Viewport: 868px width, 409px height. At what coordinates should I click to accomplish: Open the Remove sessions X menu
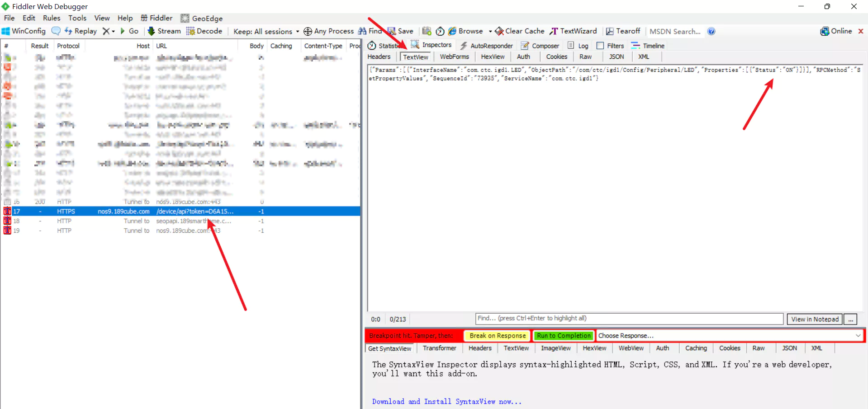pyautogui.click(x=109, y=31)
